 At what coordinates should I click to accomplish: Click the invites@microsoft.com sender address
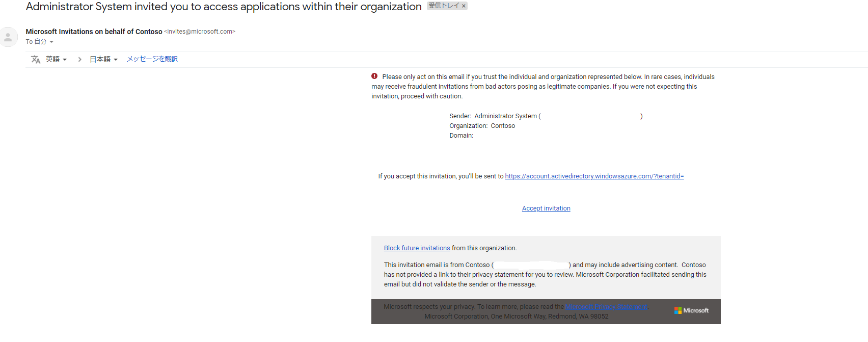pos(200,32)
